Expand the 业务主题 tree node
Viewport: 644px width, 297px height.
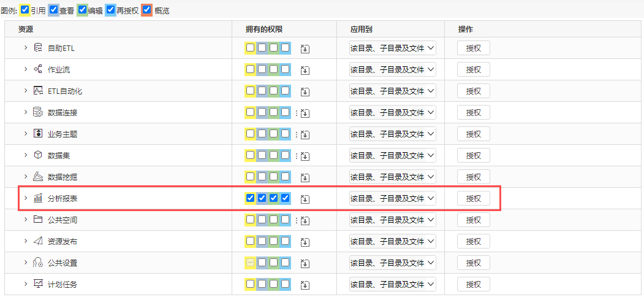[x=26, y=134]
